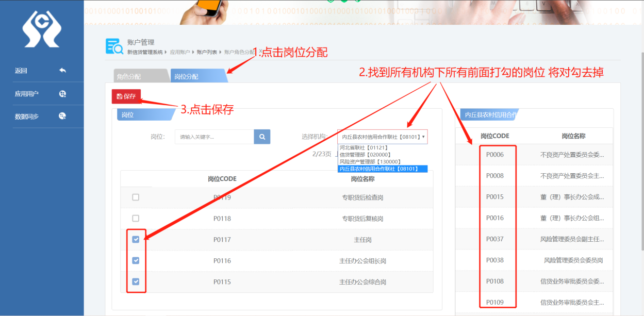Click the red 保存 save button
This screenshot has width=644, height=316.
point(126,96)
